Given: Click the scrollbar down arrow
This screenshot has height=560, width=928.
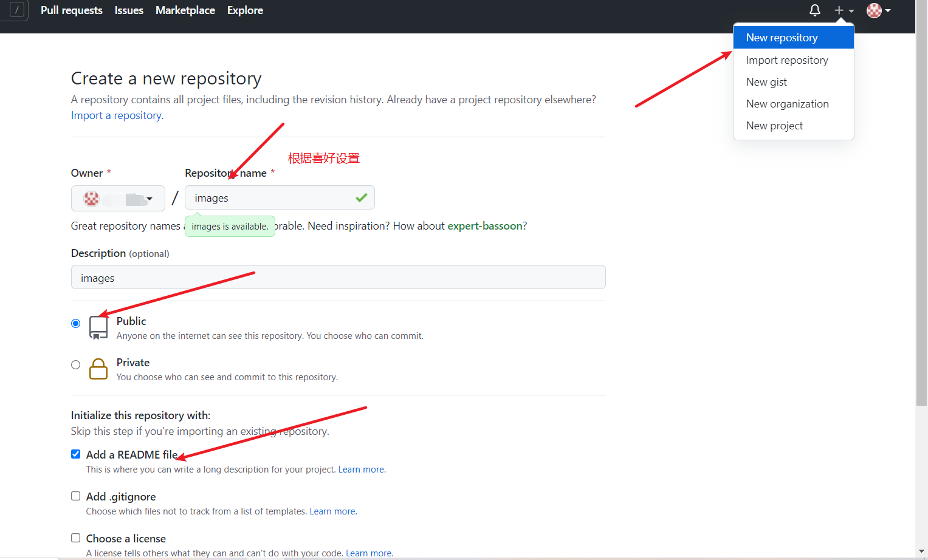Looking at the screenshot, I should point(921,551).
